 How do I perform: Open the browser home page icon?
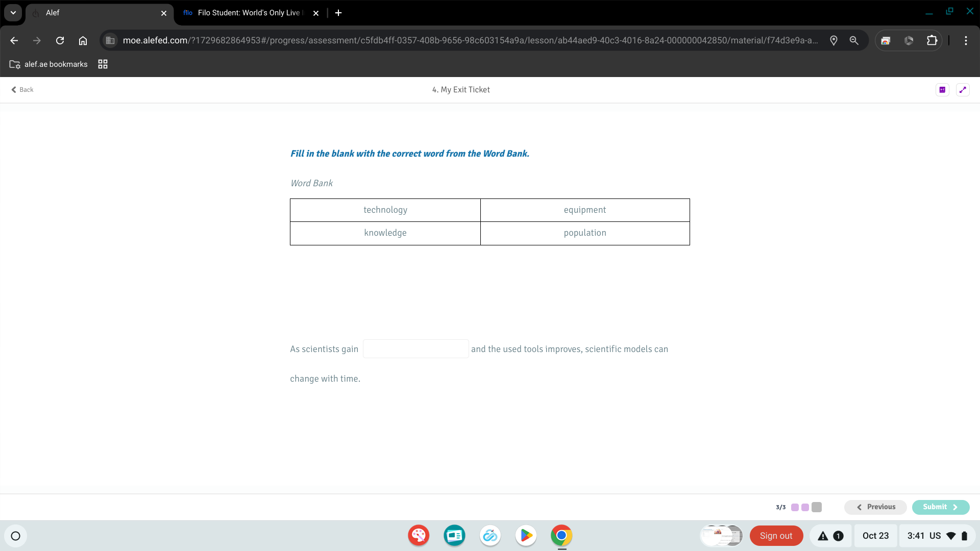click(83, 40)
